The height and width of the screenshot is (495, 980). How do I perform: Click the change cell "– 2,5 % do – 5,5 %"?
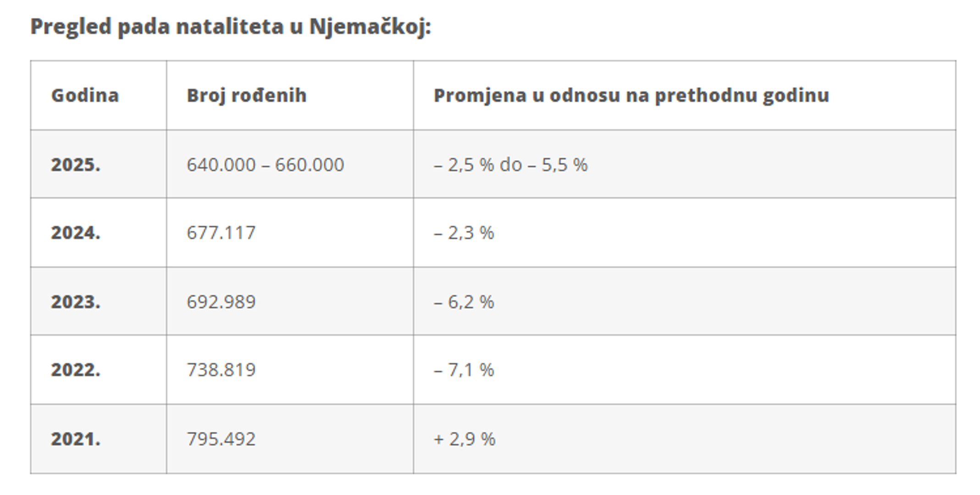pyautogui.click(x=510, y=165)
